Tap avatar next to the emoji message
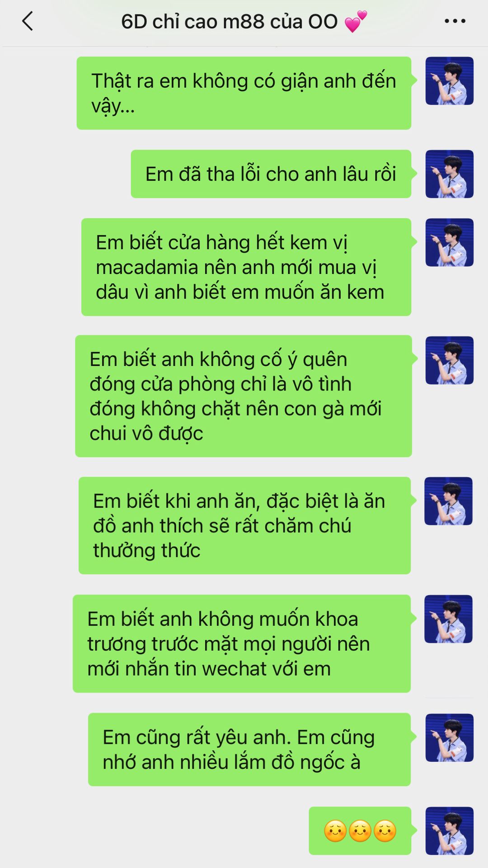 pos(449,831)
